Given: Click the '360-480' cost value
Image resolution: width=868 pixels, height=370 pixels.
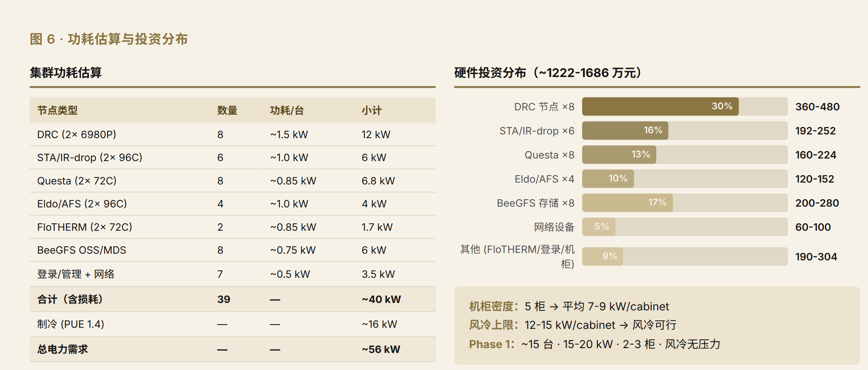Looking at the screenshot, I should [817, 107].
